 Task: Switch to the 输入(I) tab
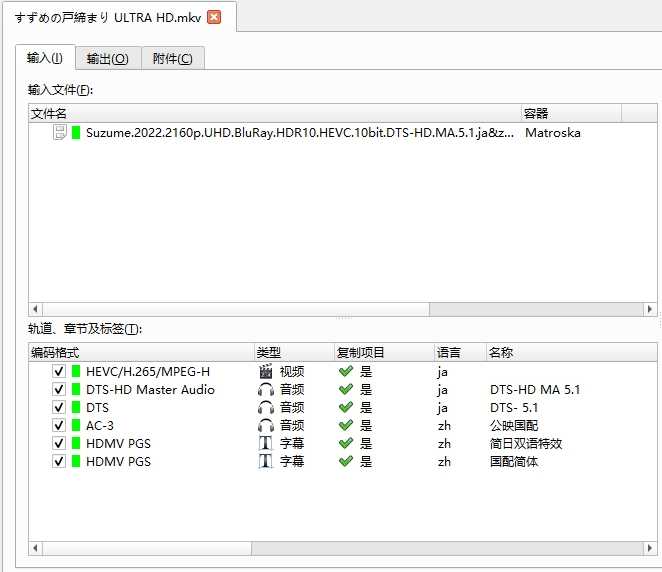click(45, 58)
